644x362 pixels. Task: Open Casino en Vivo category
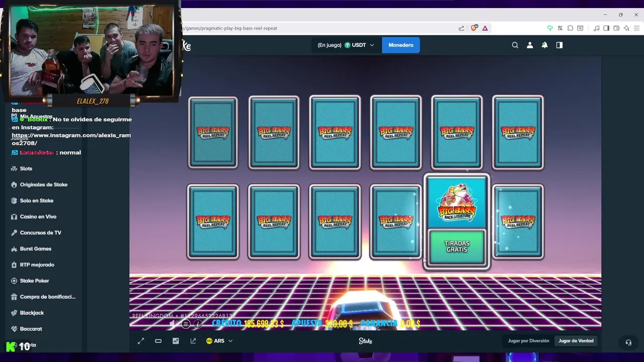click(38, 217)
